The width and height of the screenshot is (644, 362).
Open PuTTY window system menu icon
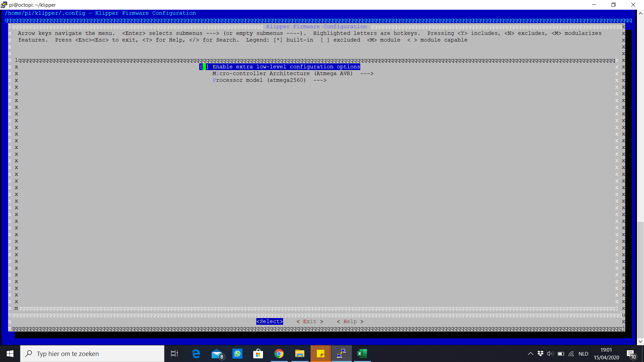(x=4, y=5)
